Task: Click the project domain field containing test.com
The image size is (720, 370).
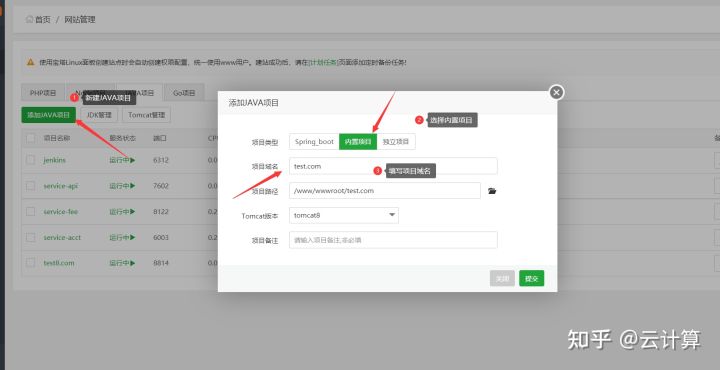Action: coord(393,166)
